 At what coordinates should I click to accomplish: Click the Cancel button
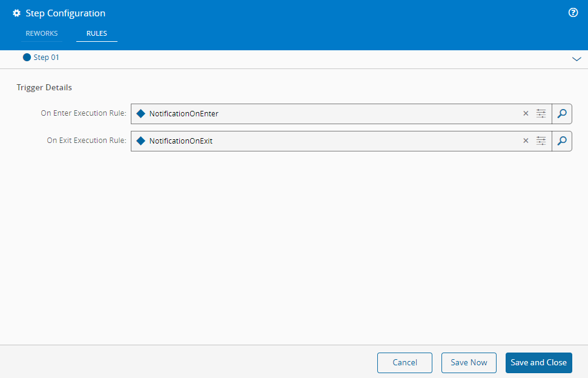[x=405, y=363]
